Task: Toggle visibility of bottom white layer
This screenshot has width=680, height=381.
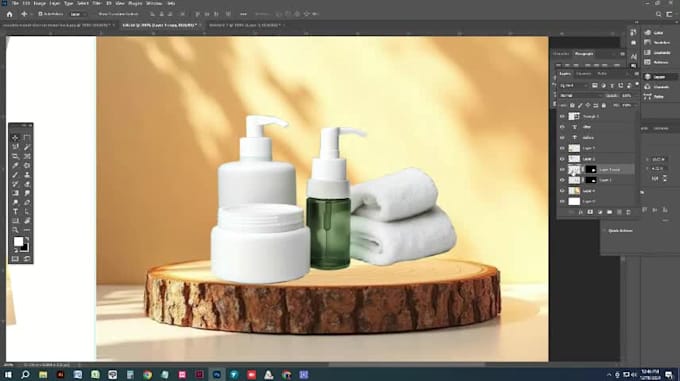Action: 562,202
